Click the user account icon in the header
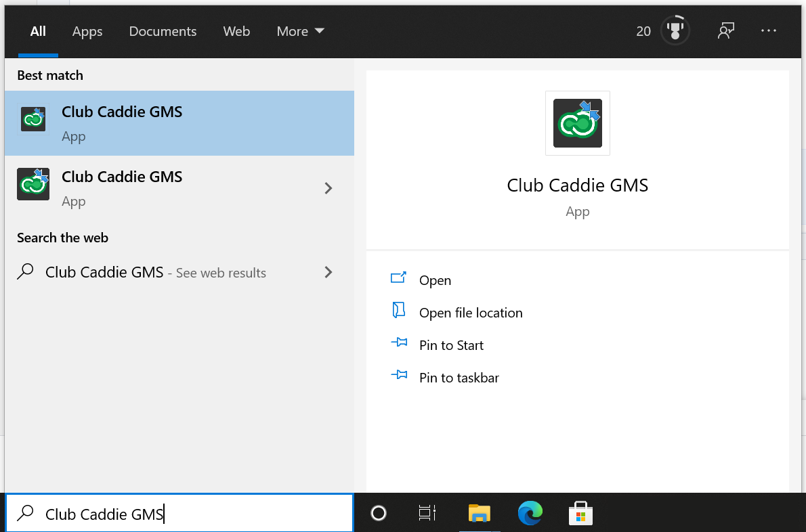The height and width of the screenshot is (532, 806). 725,30
